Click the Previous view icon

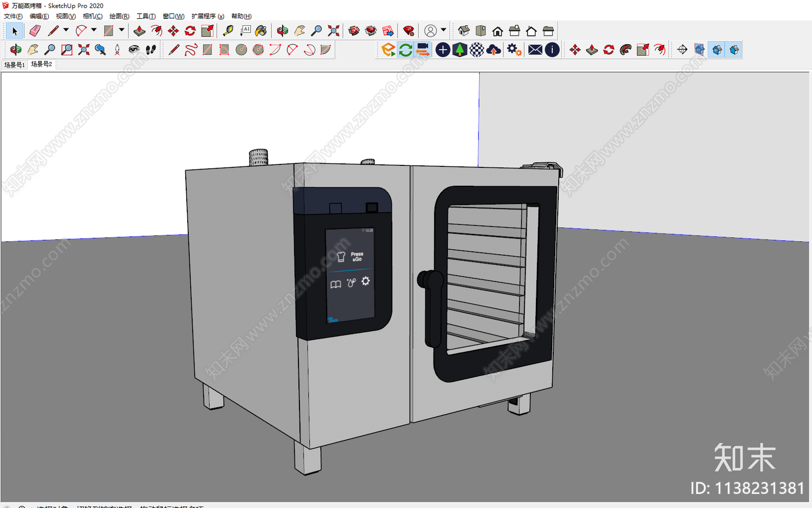(x=100, y=50)
